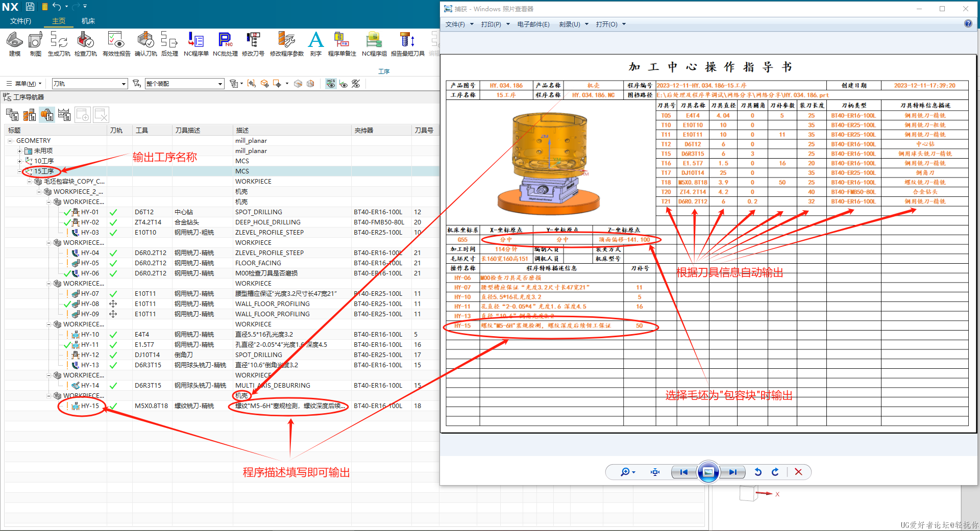Screen dimensions: 980x531
Task: Run 生成刀轨 to generate tool path
Action: pos(59,43)
